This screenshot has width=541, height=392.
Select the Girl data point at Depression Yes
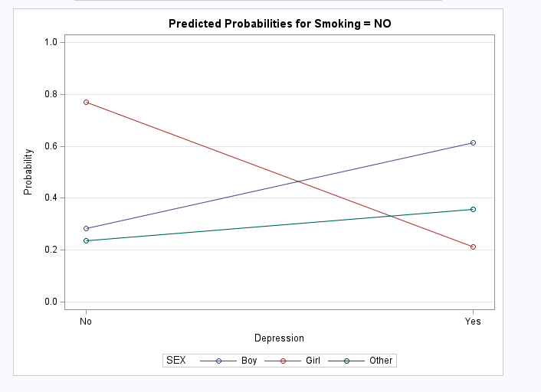[x=473, y=247]
